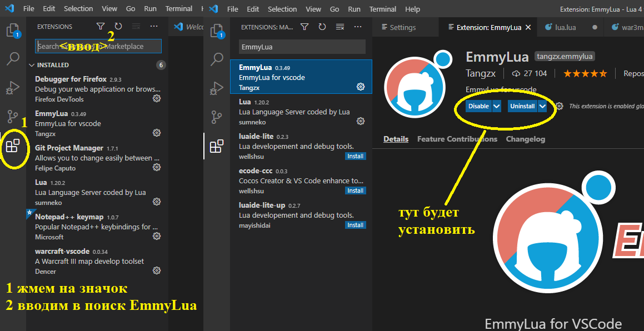The image size is (644, 331).
Task: Open Search view in left window activity bar
Action: click(x=13, y=59)
